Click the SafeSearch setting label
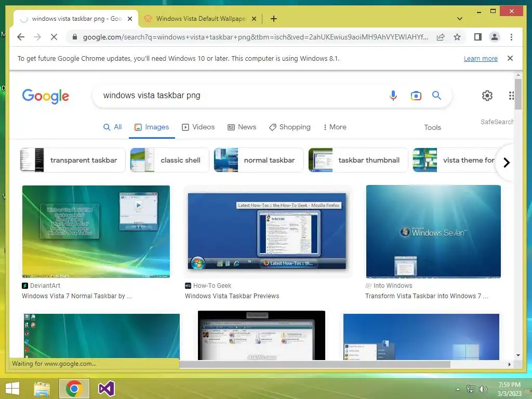Viewport: 532px width, 399px height. click(x=497, y=122)
